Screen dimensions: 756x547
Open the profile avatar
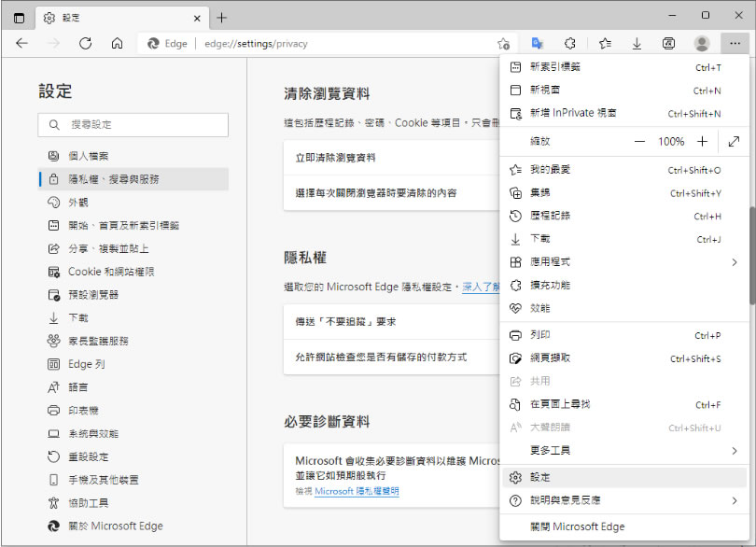tap(702, 44)
